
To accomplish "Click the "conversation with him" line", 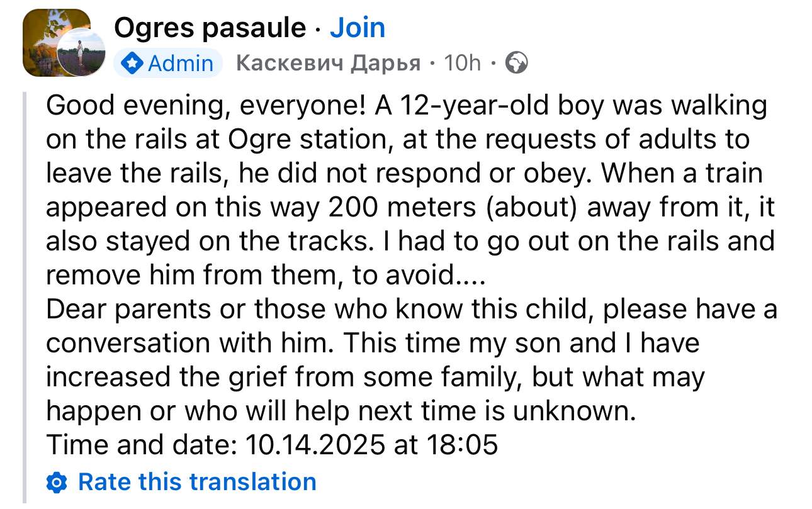I will point(373,343).
